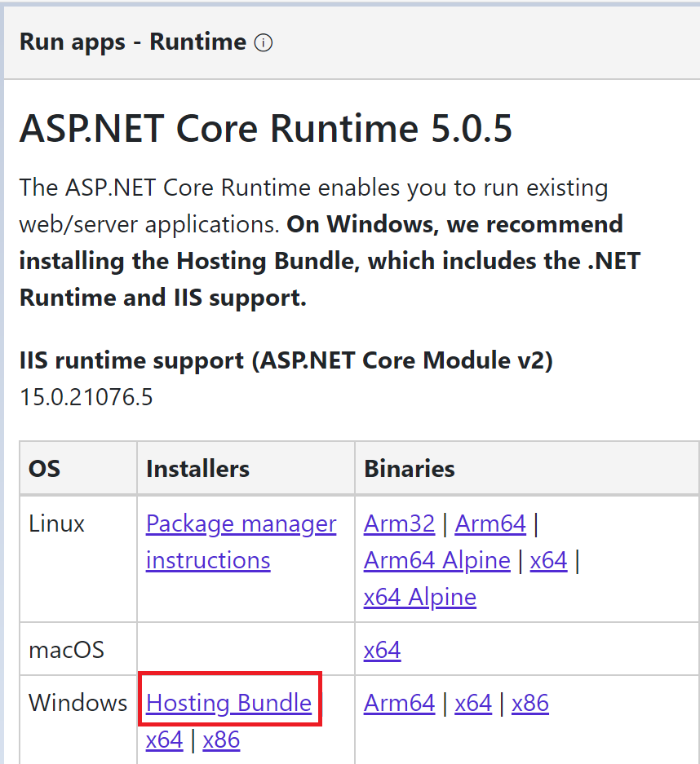Click the IIS runtime support heading
Viewport: 700px width, 764px height.
pos(286,360)
